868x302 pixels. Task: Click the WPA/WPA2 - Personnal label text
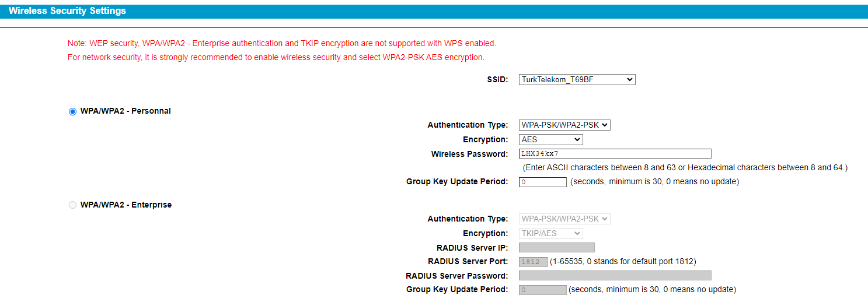126,111
